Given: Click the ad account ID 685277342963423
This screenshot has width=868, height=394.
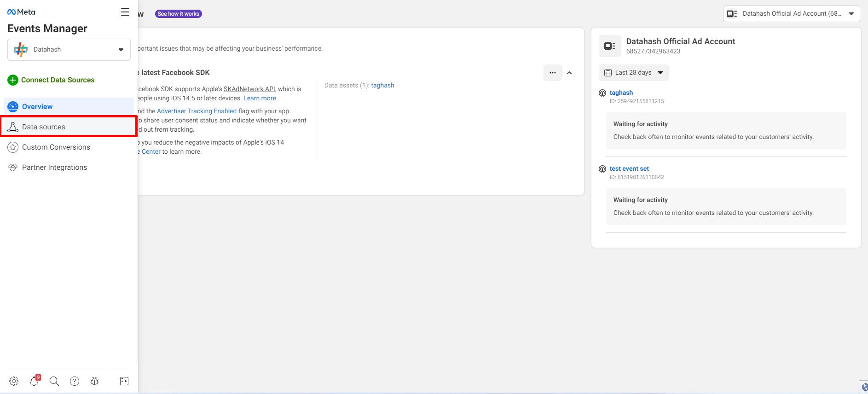Looking at the screenshot, I should click(653, 51).
